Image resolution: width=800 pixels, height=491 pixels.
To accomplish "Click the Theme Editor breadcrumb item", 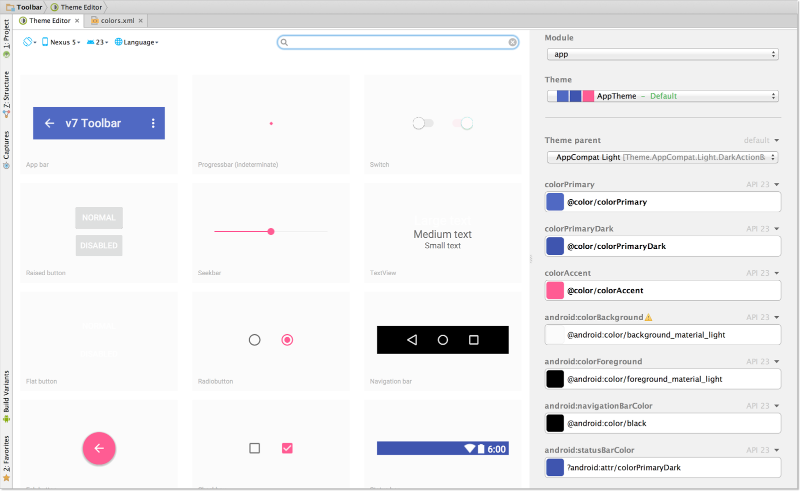I will pos(77,7).
